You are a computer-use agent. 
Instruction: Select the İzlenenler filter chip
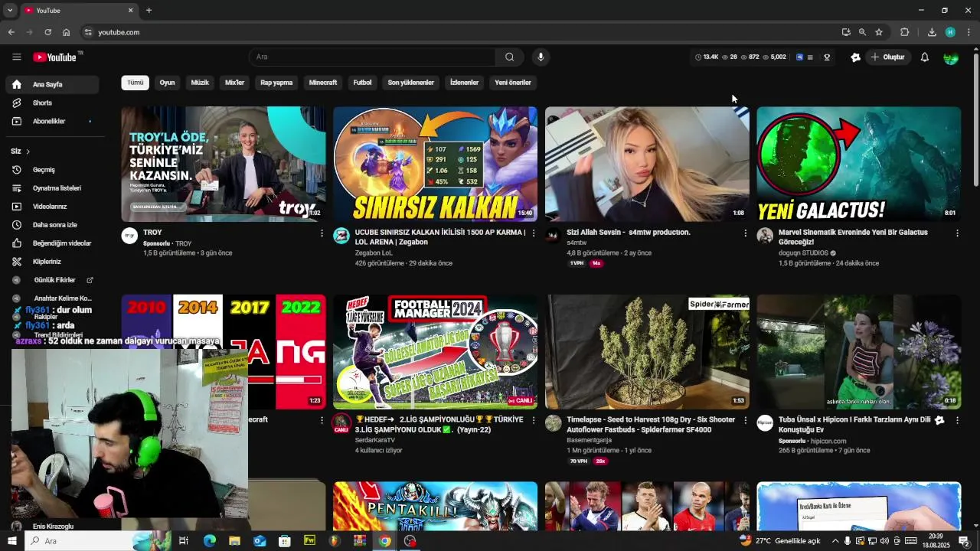(x=464, y=83)
